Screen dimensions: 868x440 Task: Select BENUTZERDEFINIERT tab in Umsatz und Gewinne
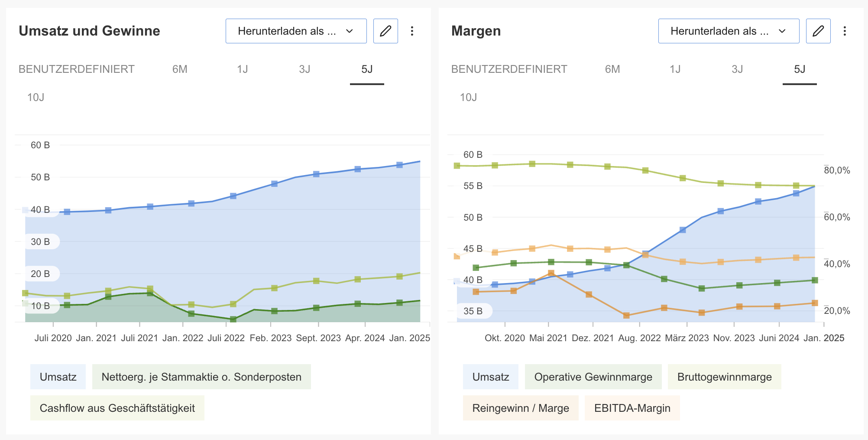coord(77,69)
